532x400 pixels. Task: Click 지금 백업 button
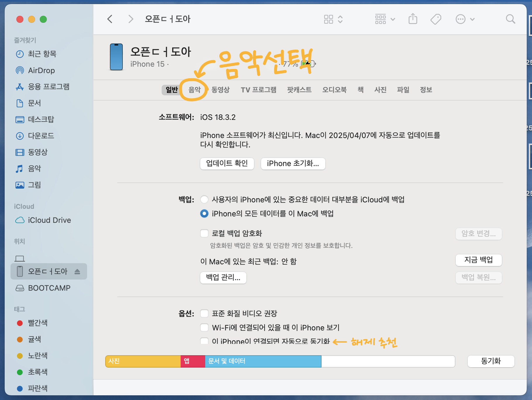[479, 260]
